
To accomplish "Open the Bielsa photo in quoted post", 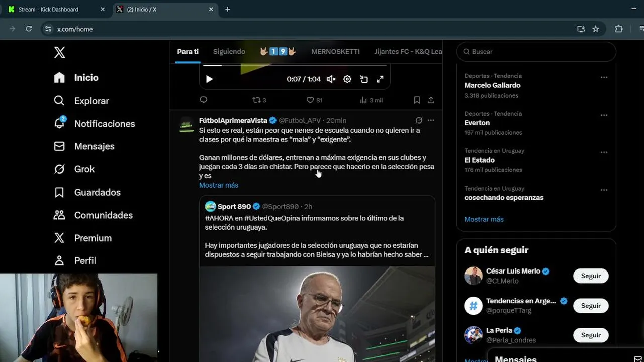I will click(x=317, y=314).
